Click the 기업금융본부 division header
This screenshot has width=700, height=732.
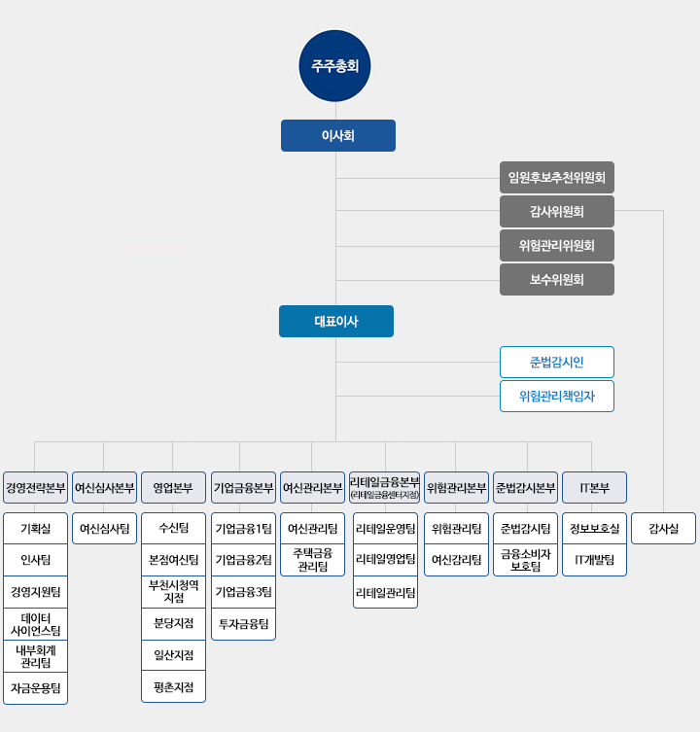tap(243, 488)
